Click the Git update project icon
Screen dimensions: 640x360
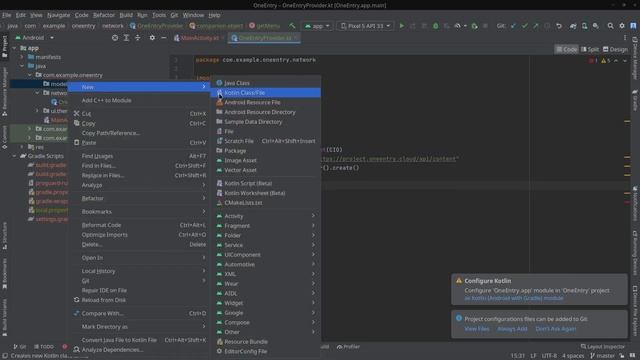pos(513,26)
